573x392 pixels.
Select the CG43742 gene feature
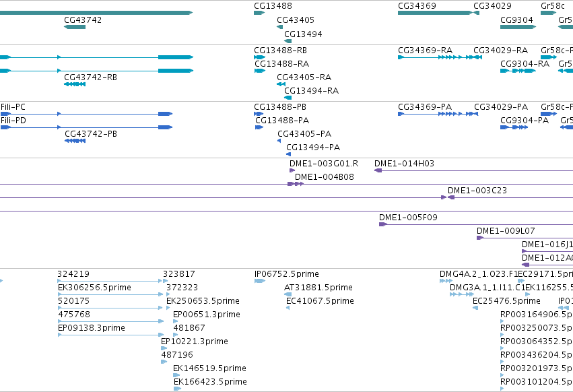75,27
